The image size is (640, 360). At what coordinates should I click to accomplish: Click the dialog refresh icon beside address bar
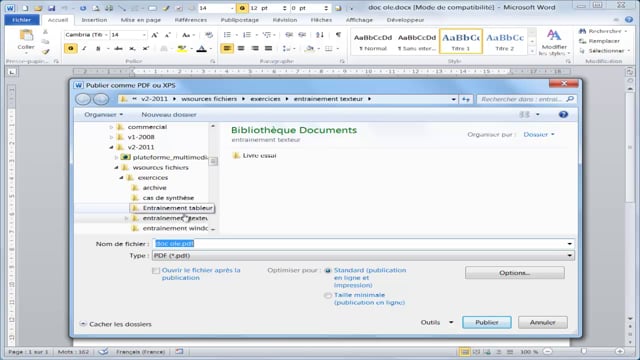(x=465, y=99)
